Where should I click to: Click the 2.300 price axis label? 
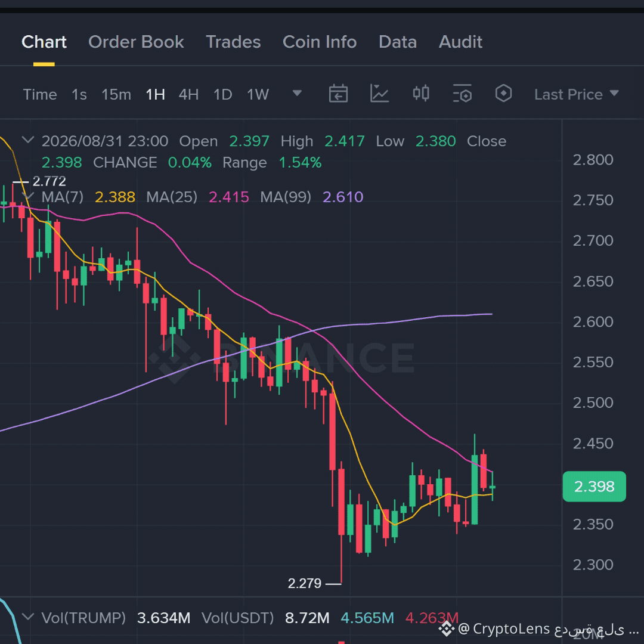pyautogui.click(x=593, y=565)
